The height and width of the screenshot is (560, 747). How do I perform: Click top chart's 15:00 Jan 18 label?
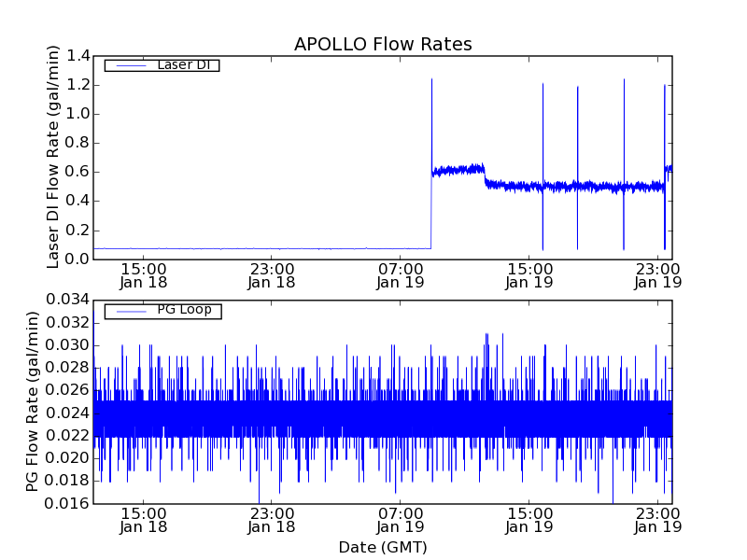tap(144, 275)
